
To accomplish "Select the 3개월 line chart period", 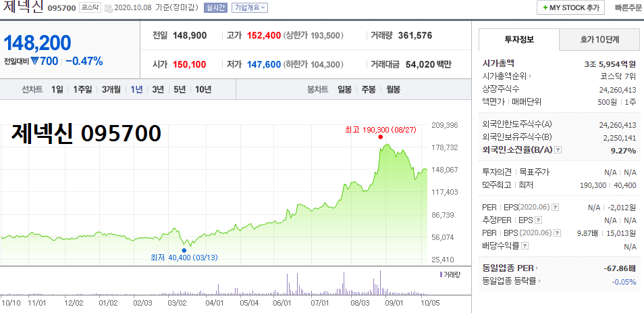I will [111, 89].
